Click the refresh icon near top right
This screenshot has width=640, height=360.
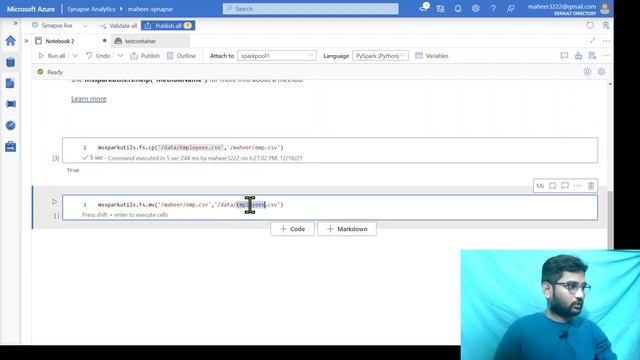pyautogui.click(x=590, y=25)
